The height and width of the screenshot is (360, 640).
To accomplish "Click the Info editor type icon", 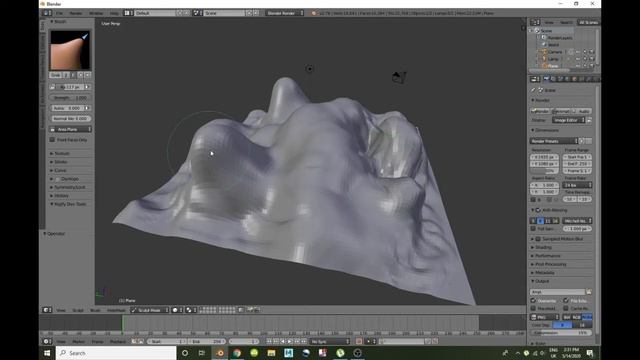I will 47,13.
